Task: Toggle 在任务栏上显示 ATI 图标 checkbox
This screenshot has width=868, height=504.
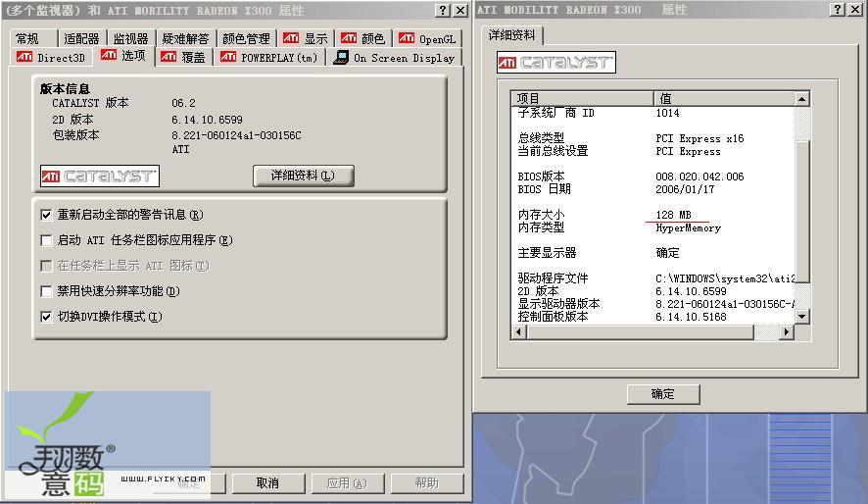Action: (x=46, y=266)
